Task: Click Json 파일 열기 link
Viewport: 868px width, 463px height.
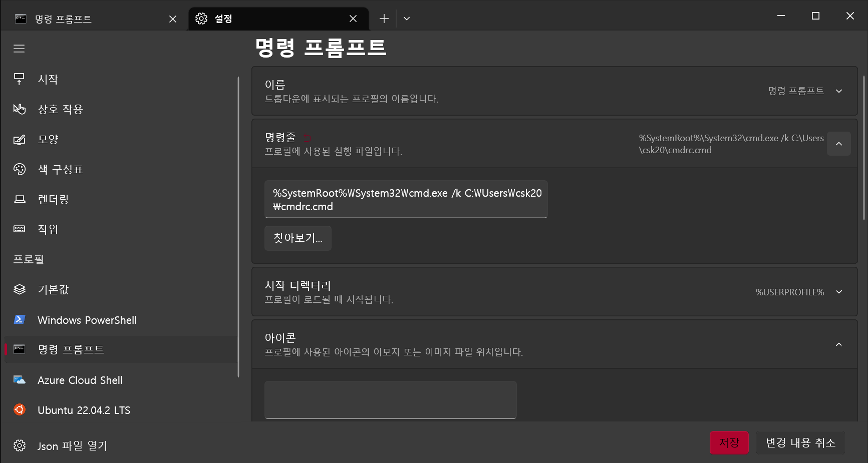Action: pyautogui.click(x=120, y=445)
